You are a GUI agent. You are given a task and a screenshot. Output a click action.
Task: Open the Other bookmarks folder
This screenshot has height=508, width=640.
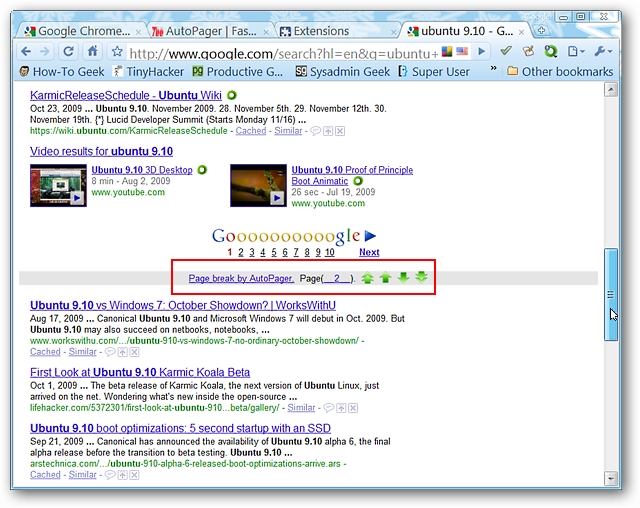(560, 72)
